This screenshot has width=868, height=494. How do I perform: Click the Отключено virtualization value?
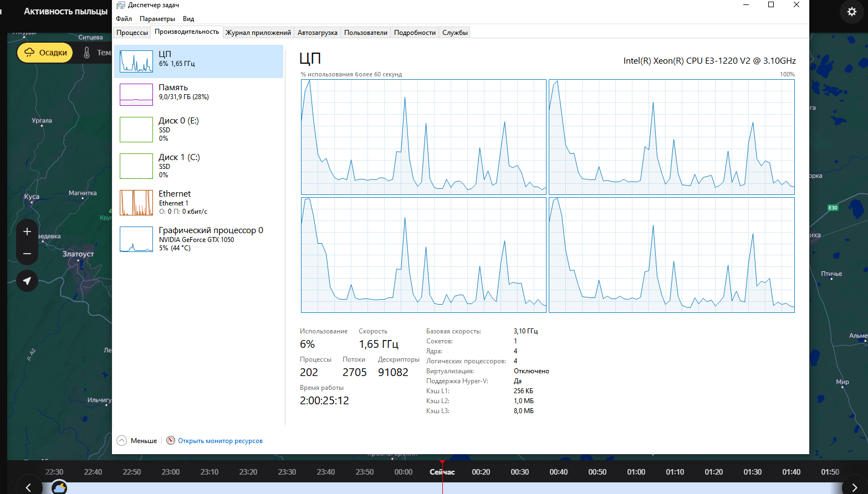(531, 371)
